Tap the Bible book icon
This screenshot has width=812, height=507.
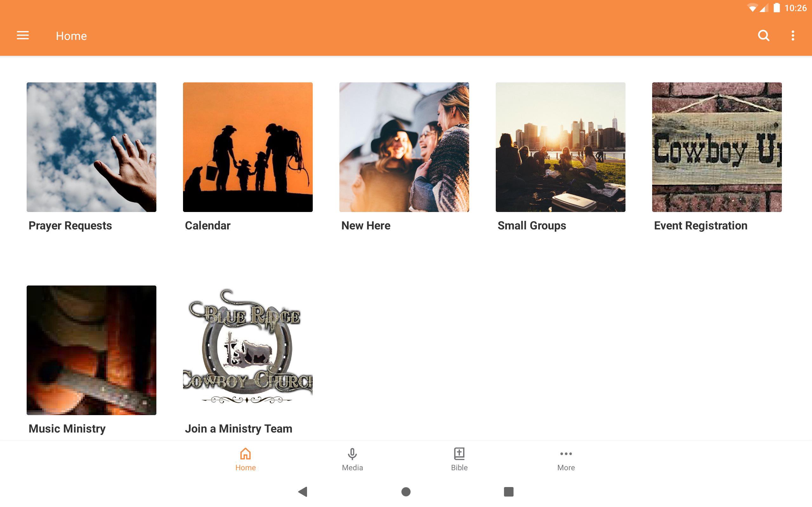point(459,454)
